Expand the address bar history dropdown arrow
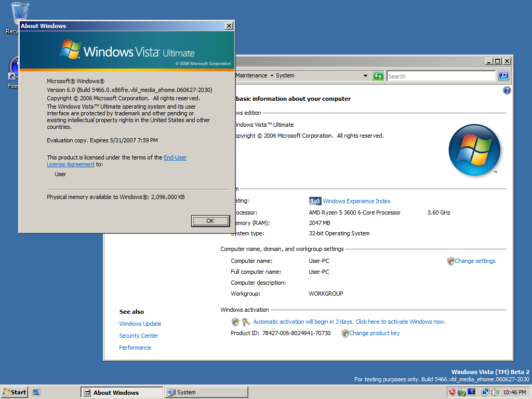532x399 pixels. [365, 76]
